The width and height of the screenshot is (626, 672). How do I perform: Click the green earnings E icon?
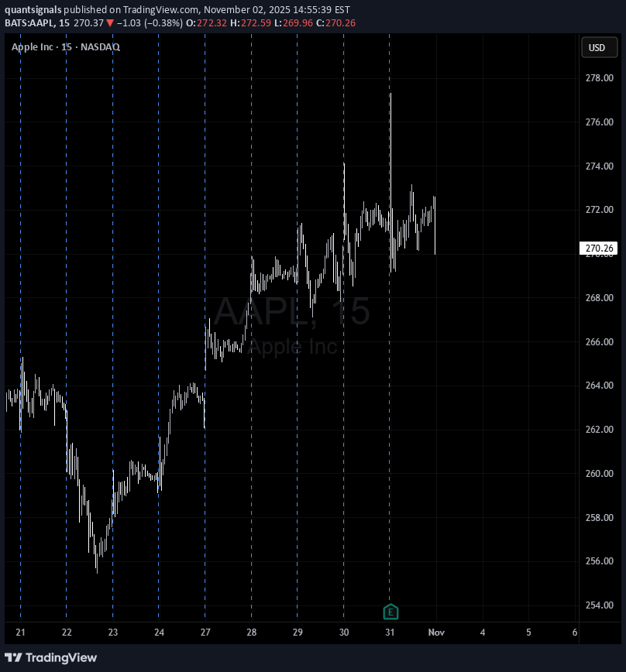390,612
